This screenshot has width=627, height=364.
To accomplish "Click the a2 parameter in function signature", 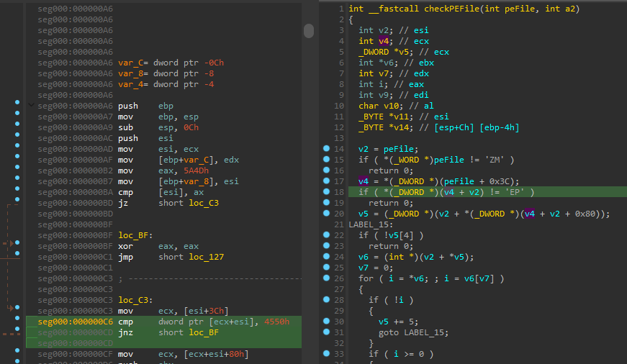I will (570, 9).
